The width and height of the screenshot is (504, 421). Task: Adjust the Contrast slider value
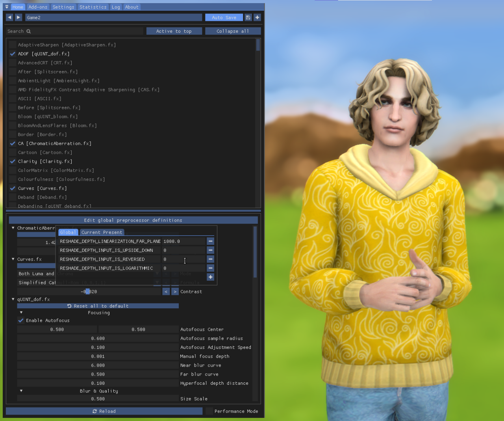pos(89,291)
